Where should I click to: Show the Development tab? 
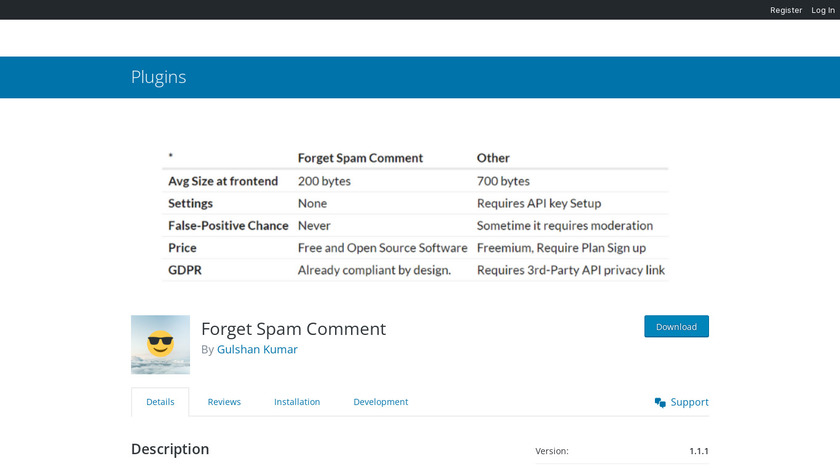[x=380, y=402]
